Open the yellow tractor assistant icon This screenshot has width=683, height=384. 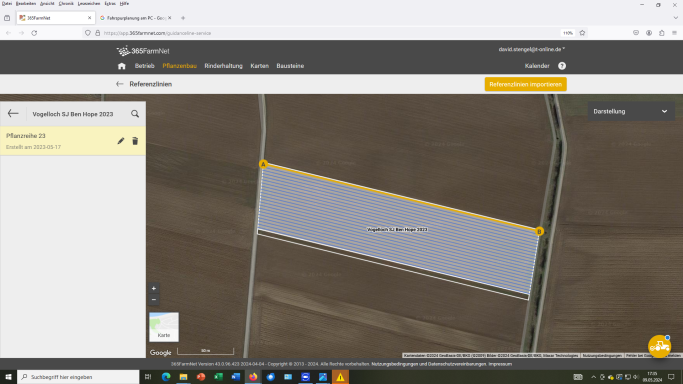click(x=659, y=347)
